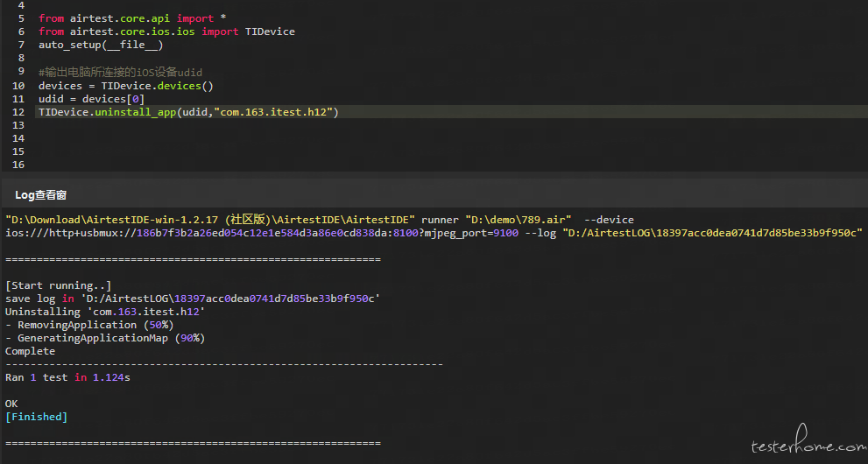The width and height of the screenshot is (868, 464).
Task: Click the [Finished] status text in the log
Action: point(37,417)
